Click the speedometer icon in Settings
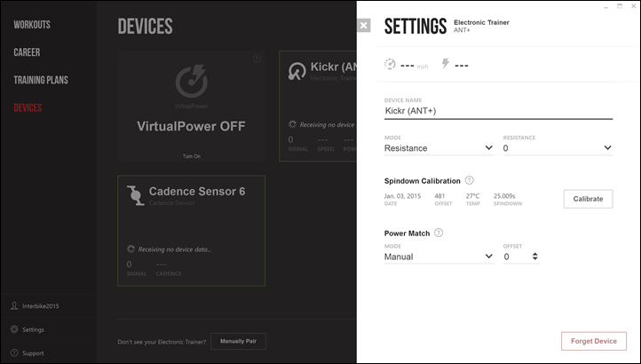The height and width of the screenshot is (364, 641). (390, 64)
